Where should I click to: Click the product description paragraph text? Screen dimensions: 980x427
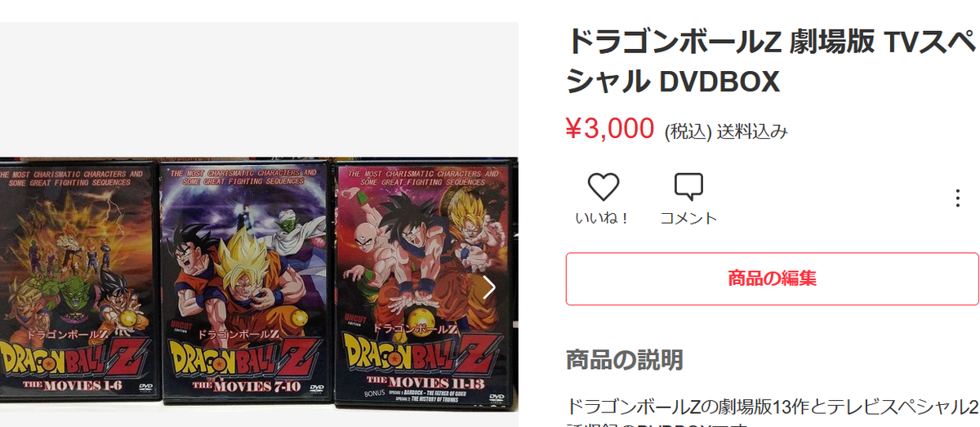pyautogui.click(x=771, y=414)
